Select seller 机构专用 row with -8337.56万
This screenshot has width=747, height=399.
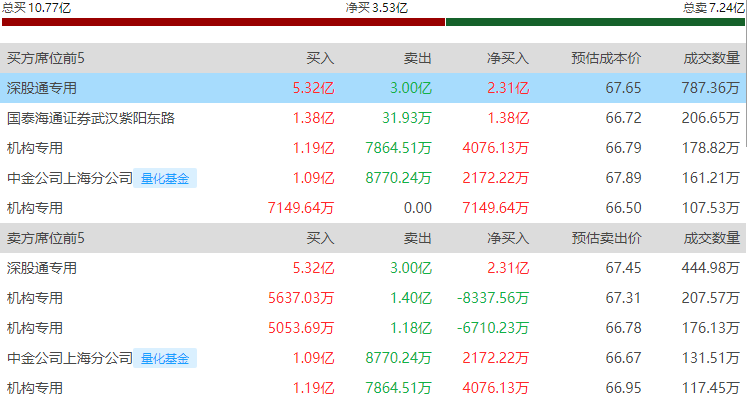click(x=373, y=298)
